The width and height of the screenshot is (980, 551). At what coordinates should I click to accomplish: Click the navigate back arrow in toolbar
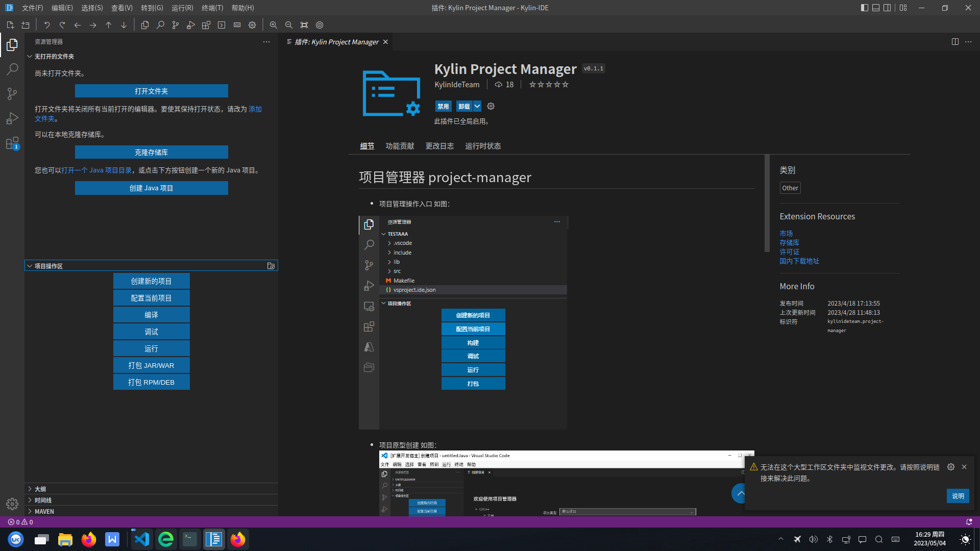point(78,25)
